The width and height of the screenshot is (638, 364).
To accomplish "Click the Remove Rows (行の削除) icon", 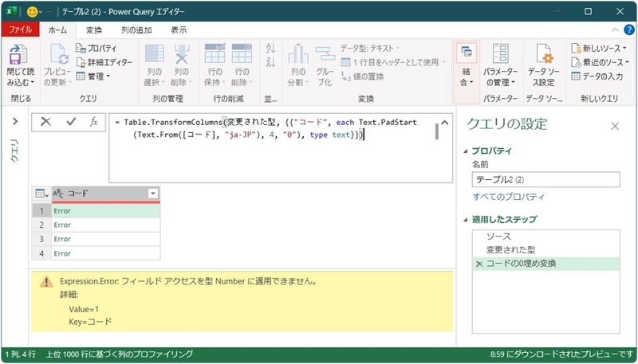I will [x=242, y=53].
